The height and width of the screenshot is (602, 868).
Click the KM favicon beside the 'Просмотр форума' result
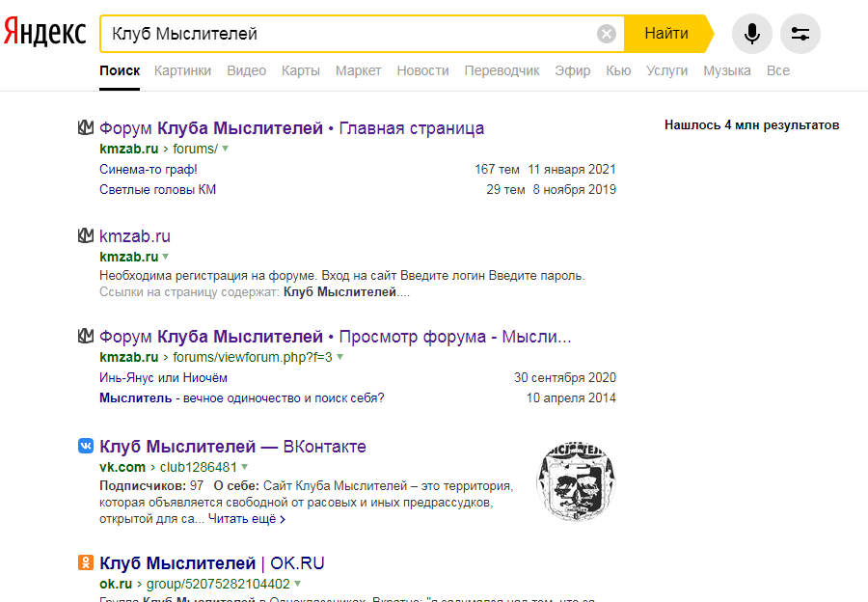tap(85, 336)
